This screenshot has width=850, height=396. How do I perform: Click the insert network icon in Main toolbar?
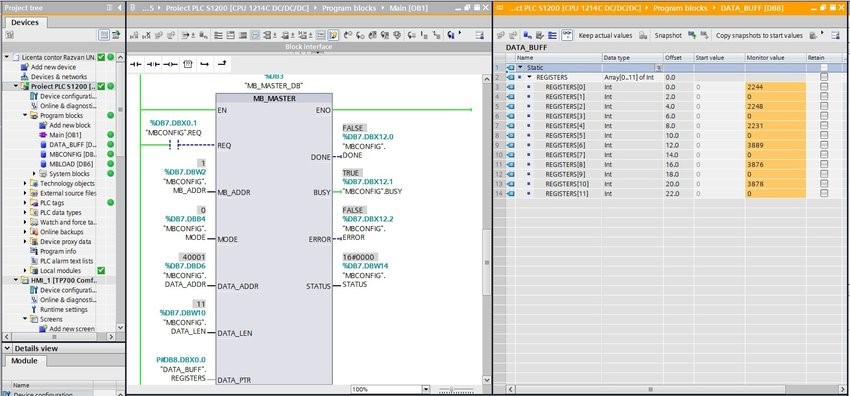click(x=134, y=35)
